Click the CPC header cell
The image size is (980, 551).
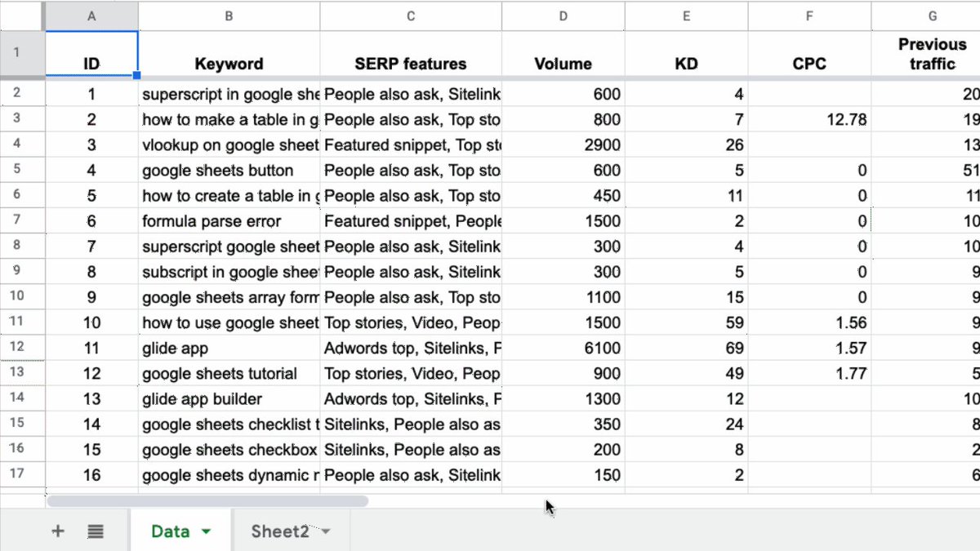coord(809,55)
